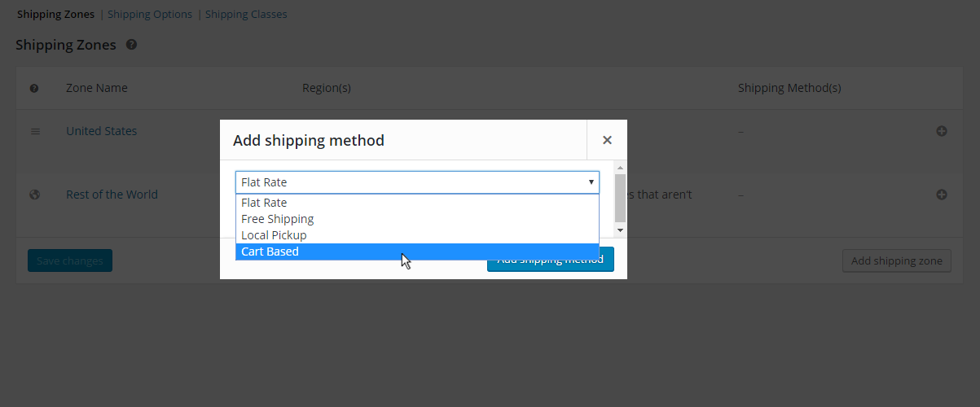Image resolution: width=980 pixels, height=407 pixels.
Task: Click plus icon for Rest of the World
Action: pyautogui.click(x=942, y=195)
